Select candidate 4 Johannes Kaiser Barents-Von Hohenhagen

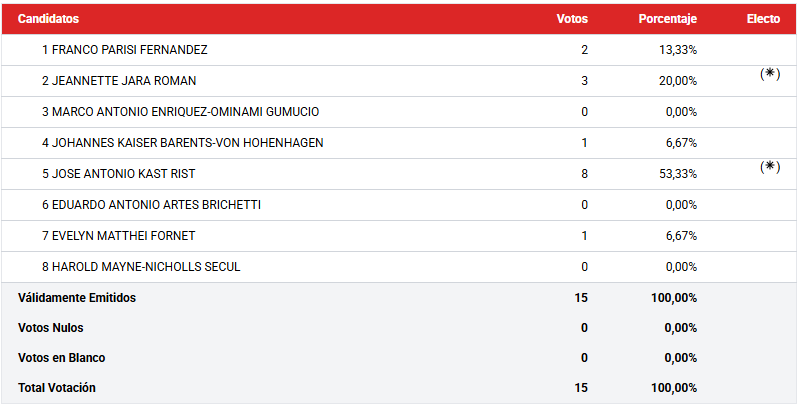182,143
